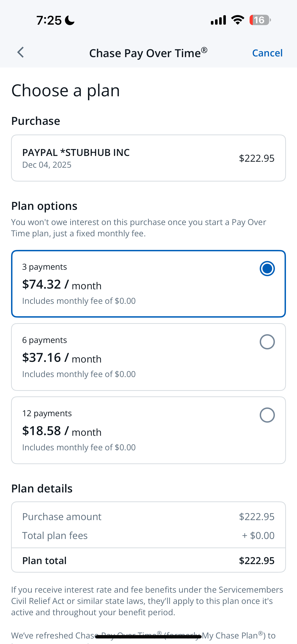Tap the Plan total row

click(x=148, y=560)
